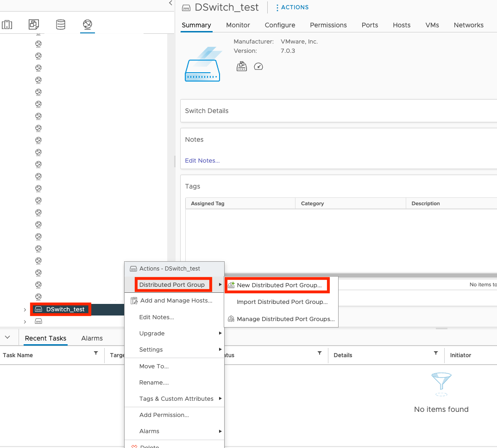Select the Storage inventory icon

pos(60,24)
